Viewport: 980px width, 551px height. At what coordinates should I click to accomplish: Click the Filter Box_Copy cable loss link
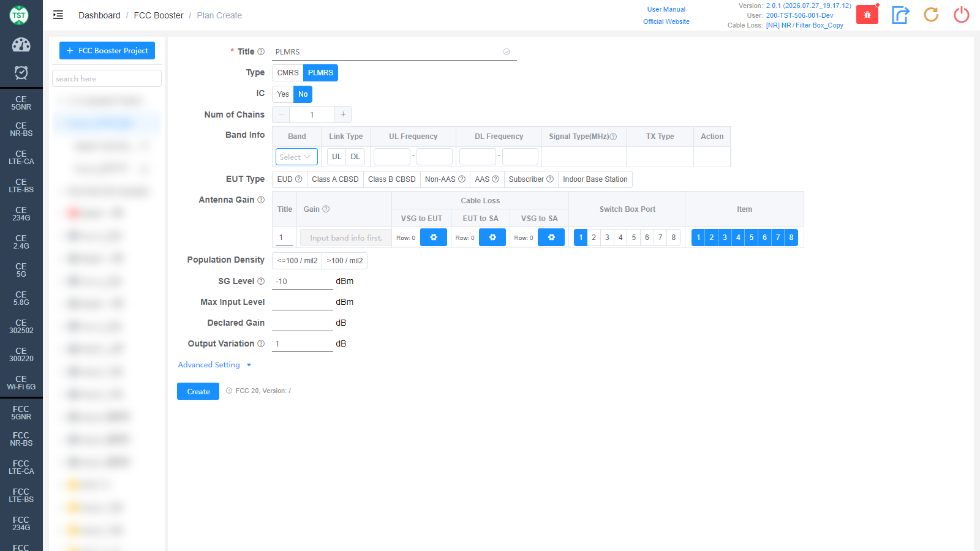pos(805,25)
